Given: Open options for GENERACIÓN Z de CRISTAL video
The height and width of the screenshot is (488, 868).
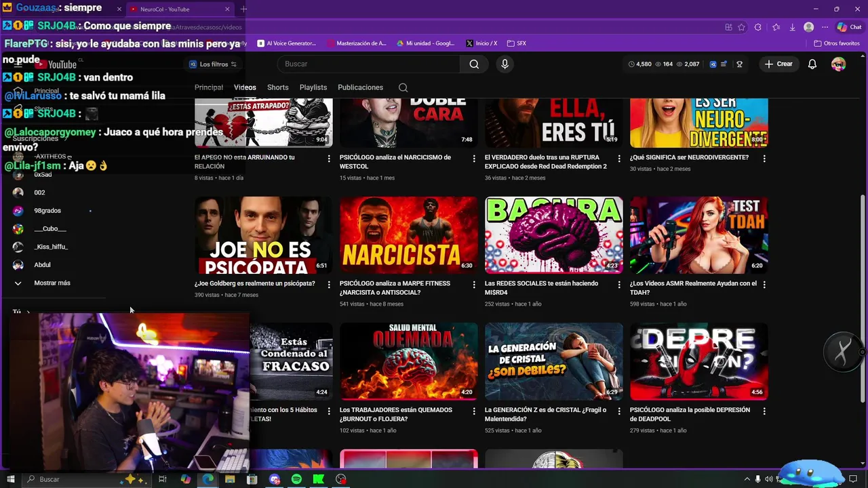Looking at the screenshot, I should (x=619, y=411).
